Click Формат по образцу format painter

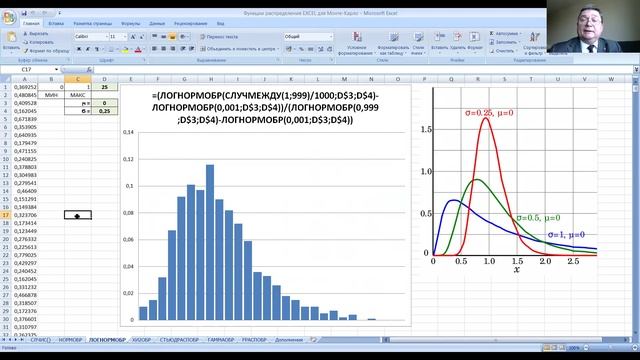click(x=46, y=51)
